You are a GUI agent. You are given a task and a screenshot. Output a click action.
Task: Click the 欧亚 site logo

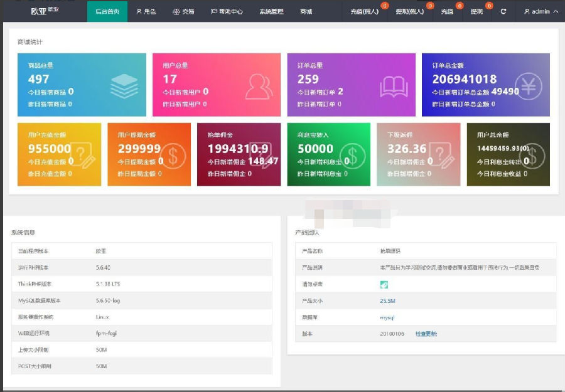[x=45, y=11]
